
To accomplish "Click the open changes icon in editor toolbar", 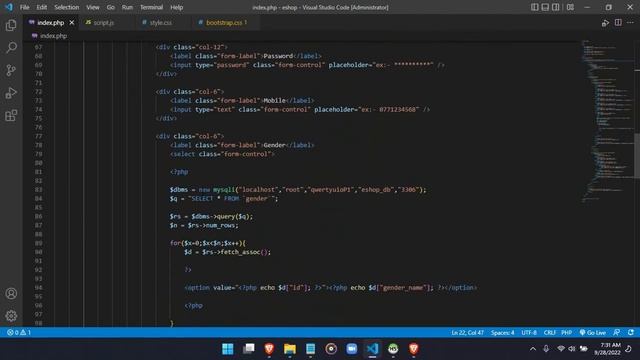I will (x=605, y=23).
